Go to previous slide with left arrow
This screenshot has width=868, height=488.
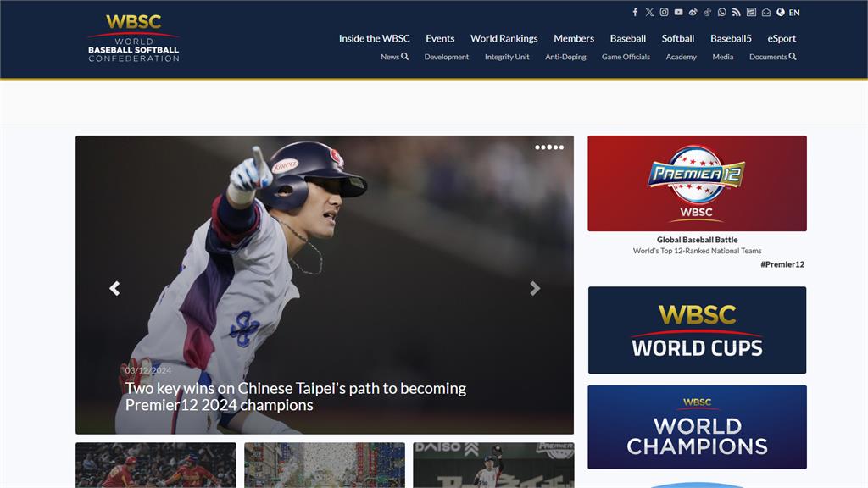(114, 288)
